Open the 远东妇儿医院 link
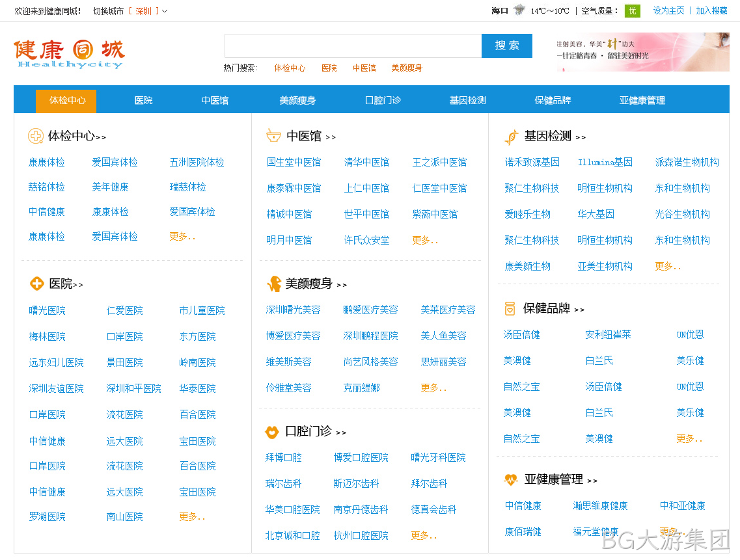The image size is (740, 560). coord(56,362)
